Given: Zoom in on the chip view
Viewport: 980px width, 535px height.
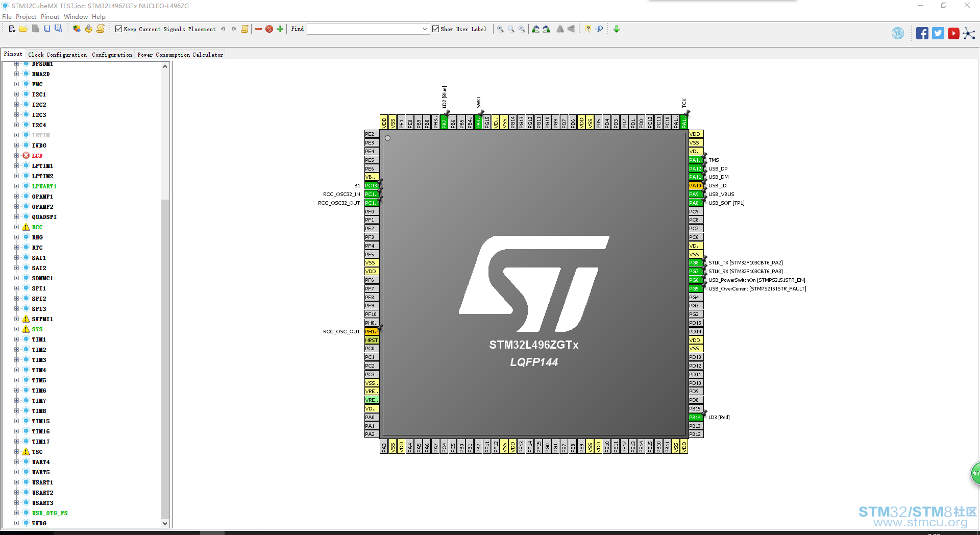Looking at the screenshot, I should pos(500,29).
